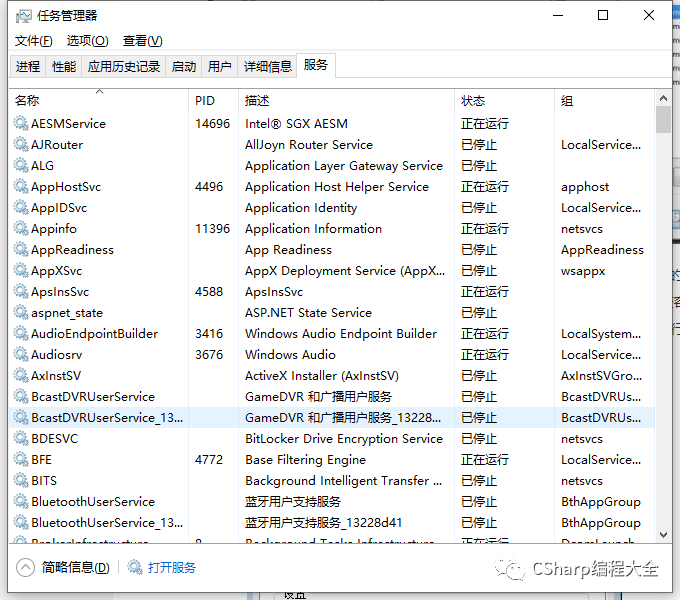
Task: Switch to the 性能 tab
Action: click(64, 67)
